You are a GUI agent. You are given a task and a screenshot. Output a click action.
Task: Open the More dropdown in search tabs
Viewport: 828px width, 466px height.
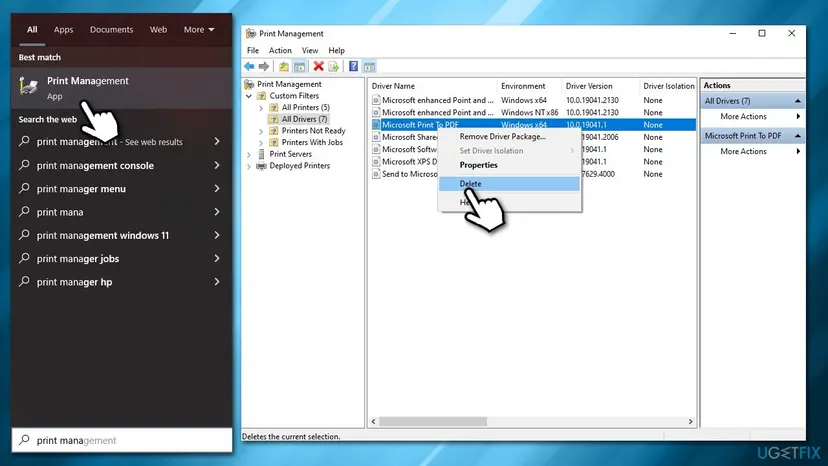coord(199,30)
